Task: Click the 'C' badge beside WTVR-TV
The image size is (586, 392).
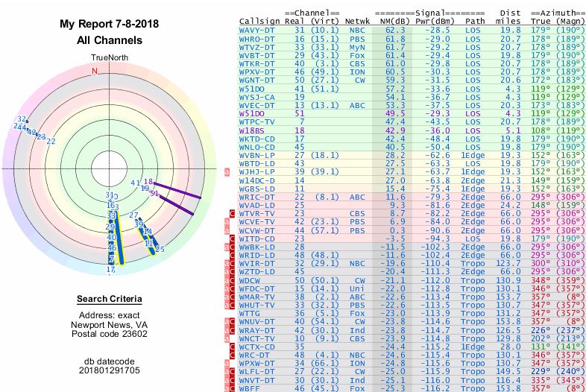Action: (x=232, y=213)
